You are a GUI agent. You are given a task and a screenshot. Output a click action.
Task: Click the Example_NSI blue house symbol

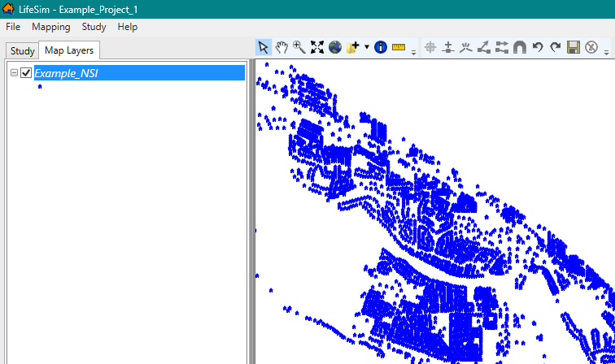coord(40,87)
